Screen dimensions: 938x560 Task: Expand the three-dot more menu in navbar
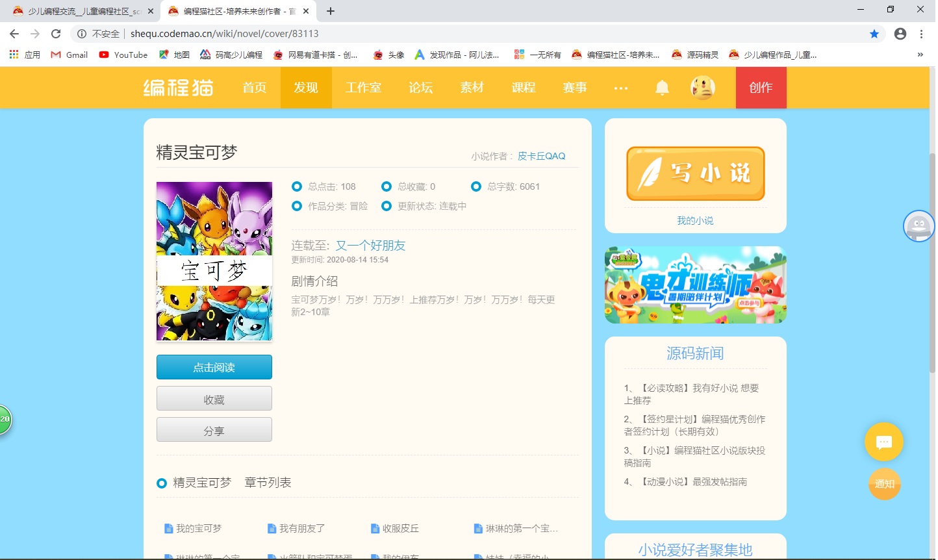(x=621, y=88)
